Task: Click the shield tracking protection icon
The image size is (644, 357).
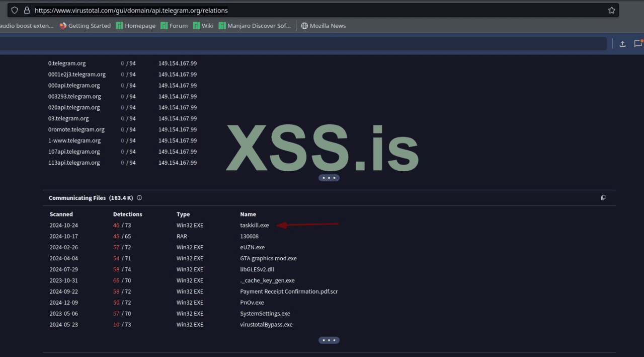Action: pyautogui.click(x=15, y=10)
